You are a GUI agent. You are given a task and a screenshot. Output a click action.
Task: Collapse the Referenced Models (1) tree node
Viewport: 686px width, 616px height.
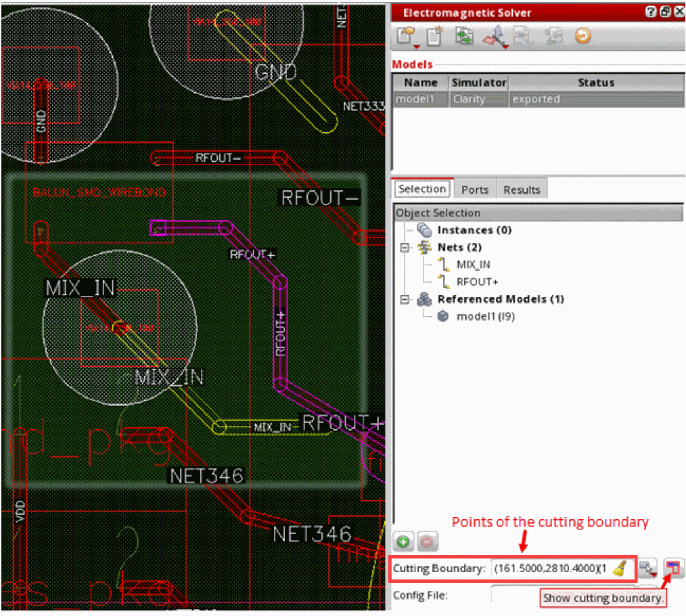coord(406,299)
